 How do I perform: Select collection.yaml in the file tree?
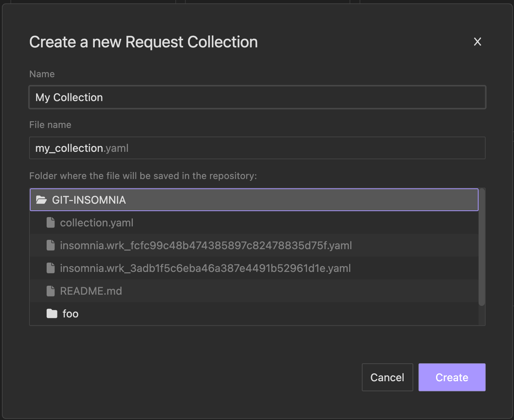254,223
